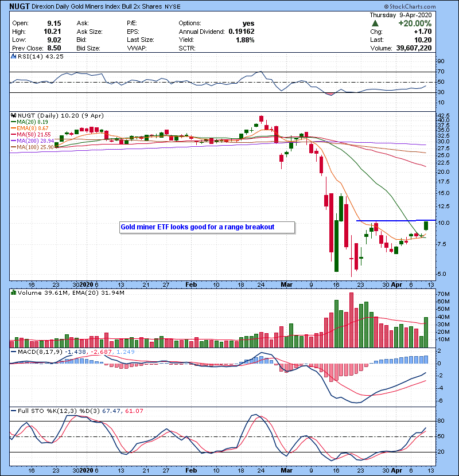This screenshot has height=476, width=459.
Task: Click the EMA(20) 31.94M volume legend text
Action: click(x=99, y=293)
